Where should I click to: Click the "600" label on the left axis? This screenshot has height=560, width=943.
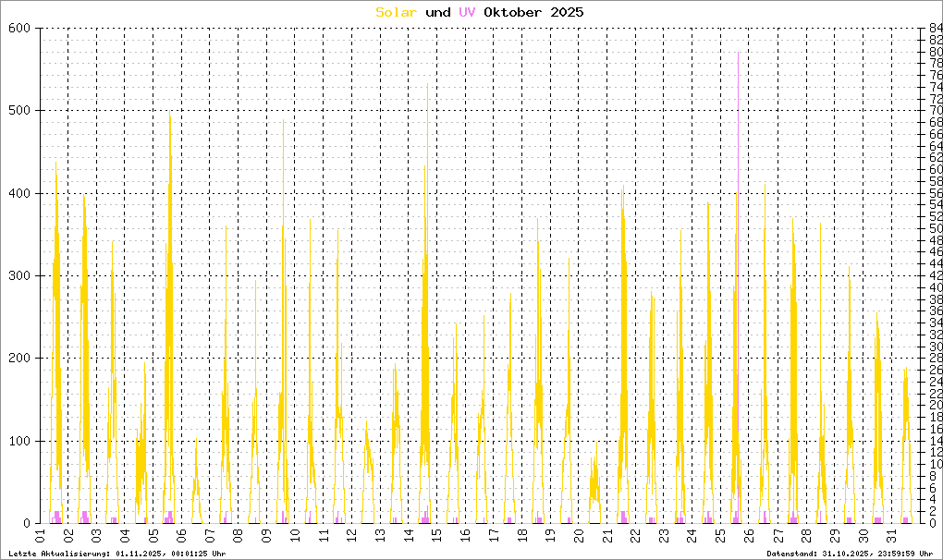[x=20, y=29]
